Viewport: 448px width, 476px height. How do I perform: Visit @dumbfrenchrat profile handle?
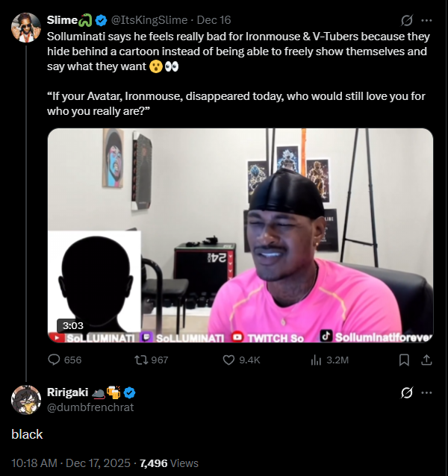coord(90,407)
